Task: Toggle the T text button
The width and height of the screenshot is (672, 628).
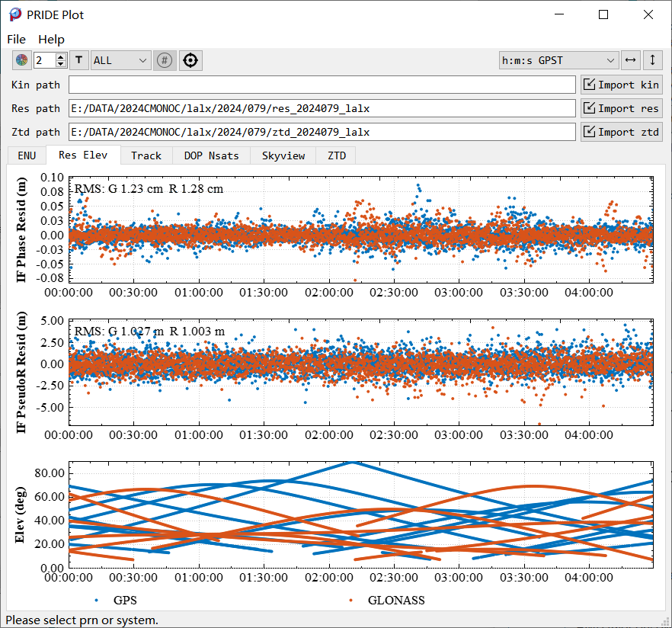Action: [79, 60]
